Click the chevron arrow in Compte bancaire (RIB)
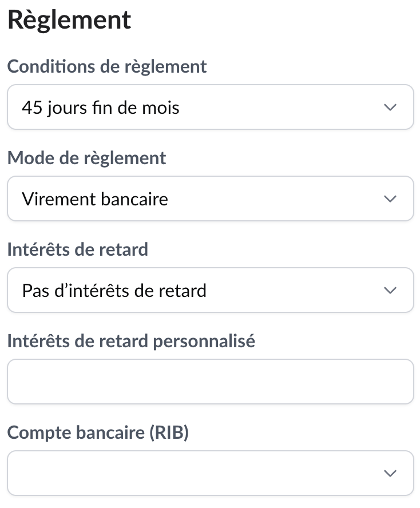Image resolution: width=420 pixels, height=508 pixels. 390,473
